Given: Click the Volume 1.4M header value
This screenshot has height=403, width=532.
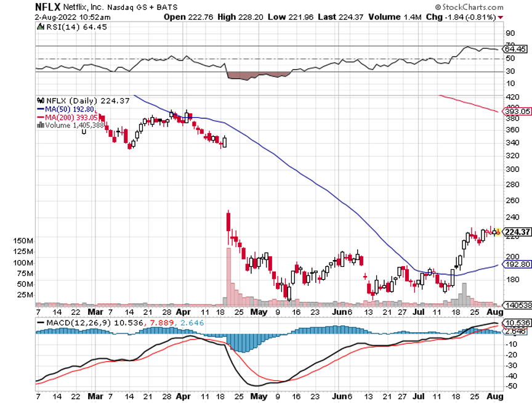Looking at the screenshot, I should click(395, 17).
